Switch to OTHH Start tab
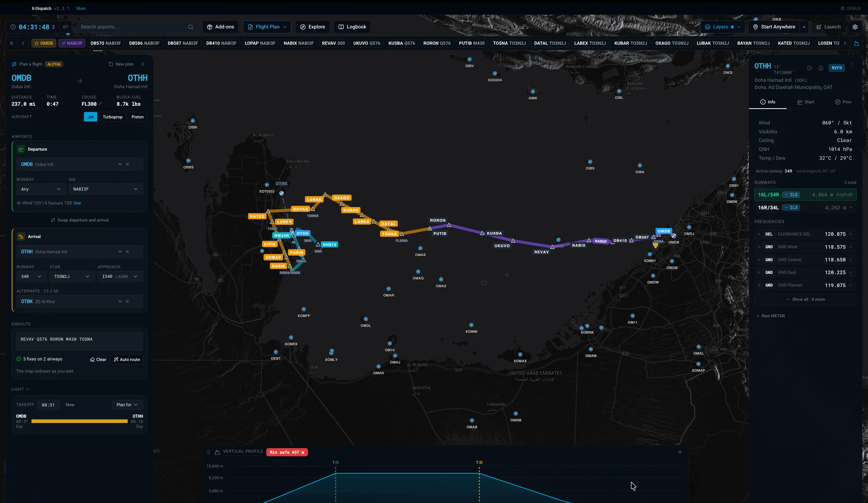Viewport: 868px width, 503px height. tap(805, 102)
